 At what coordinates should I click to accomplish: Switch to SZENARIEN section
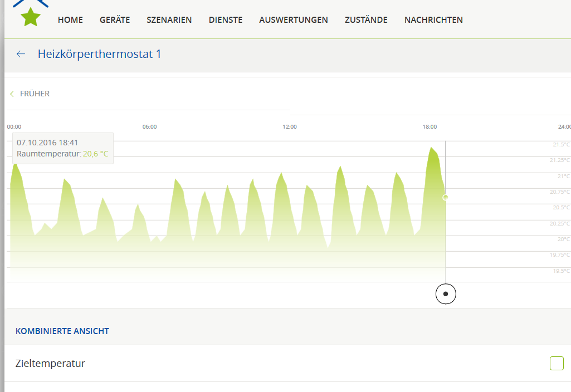tap(169, 20)
